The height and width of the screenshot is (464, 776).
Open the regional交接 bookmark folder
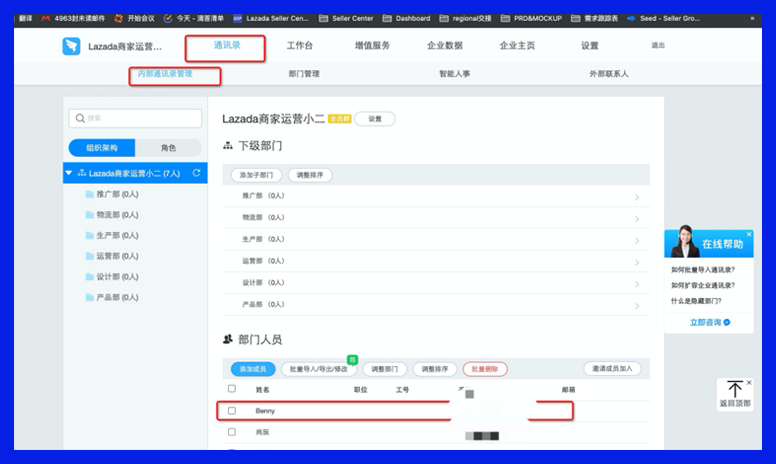click(x=466, y=18)
